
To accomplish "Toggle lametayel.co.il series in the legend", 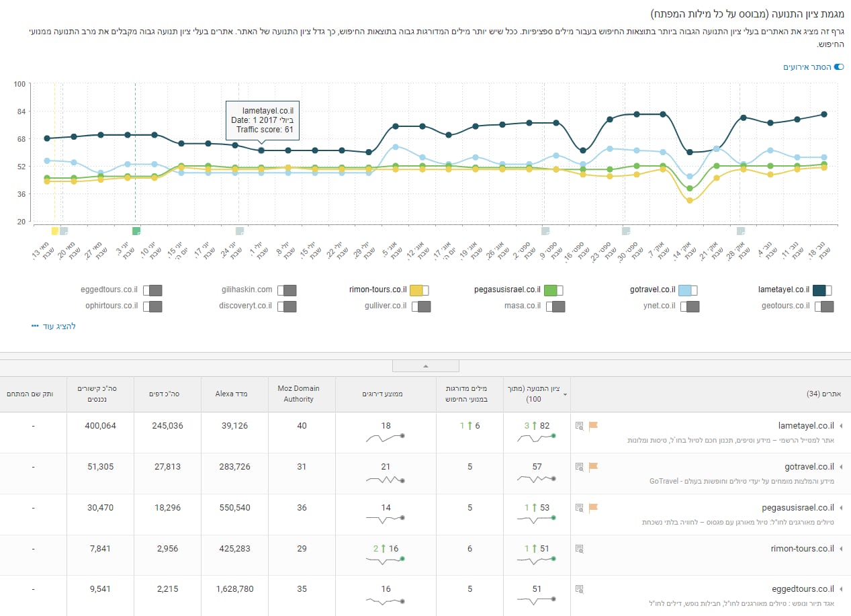I will [822, 290].
